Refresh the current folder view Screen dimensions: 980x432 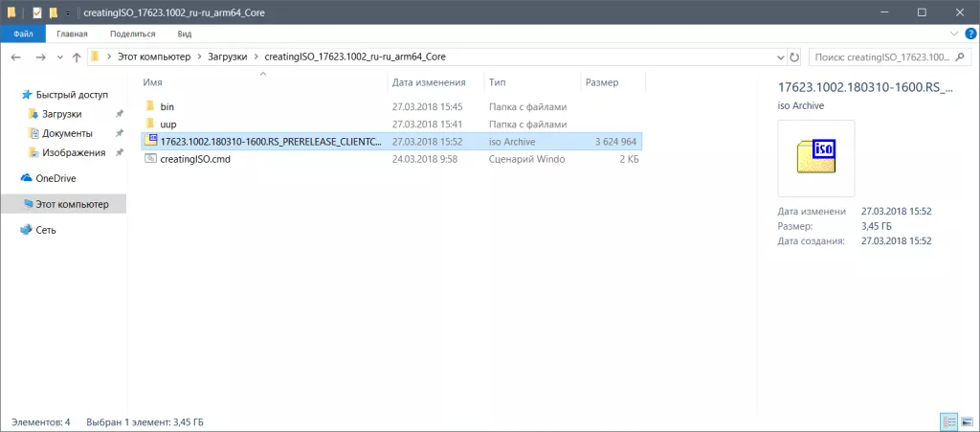click(x=794, y=57)
